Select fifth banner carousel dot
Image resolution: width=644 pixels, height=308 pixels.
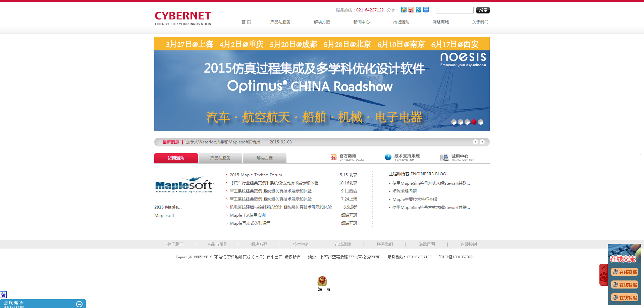[481, 122]
